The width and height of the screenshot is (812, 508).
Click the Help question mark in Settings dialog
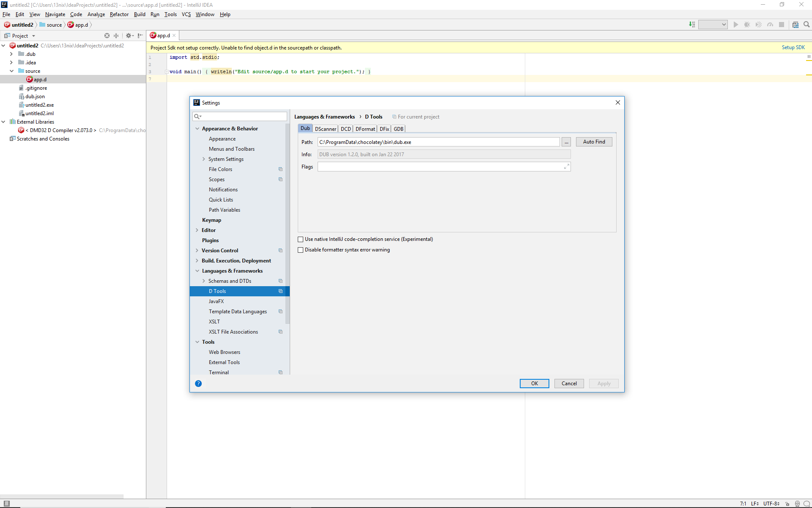point(198,384)
